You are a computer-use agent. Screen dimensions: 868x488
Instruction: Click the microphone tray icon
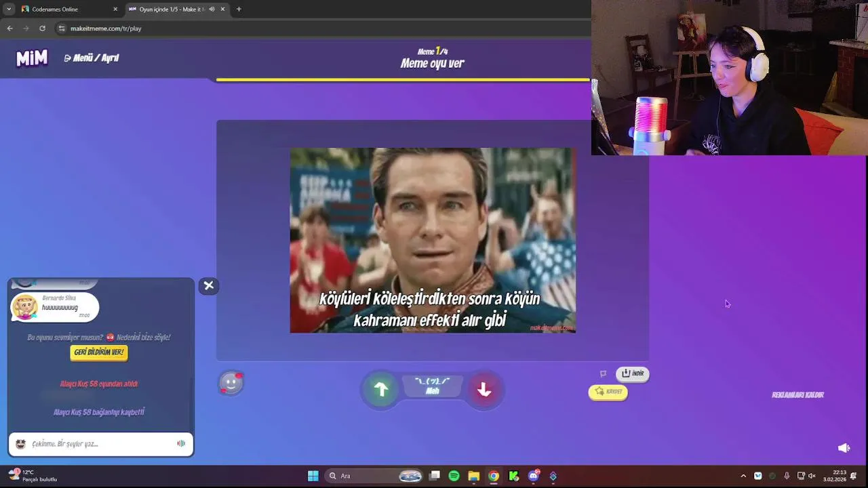(787, 476)
